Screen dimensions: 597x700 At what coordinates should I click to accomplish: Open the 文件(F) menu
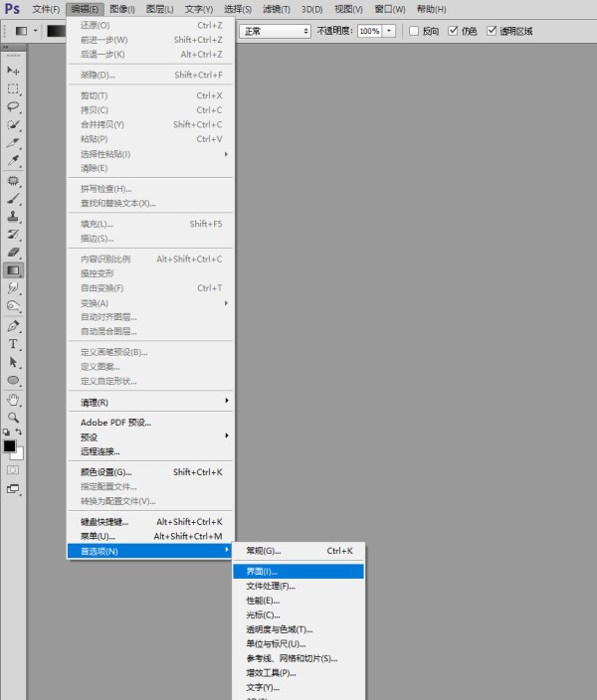pyautogui.click(x=46, y=9)
